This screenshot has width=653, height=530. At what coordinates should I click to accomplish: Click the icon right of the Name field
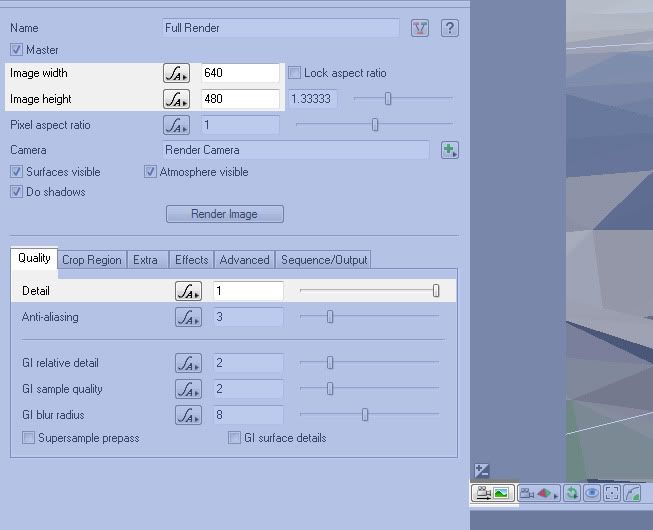click(x=420, y=28)
